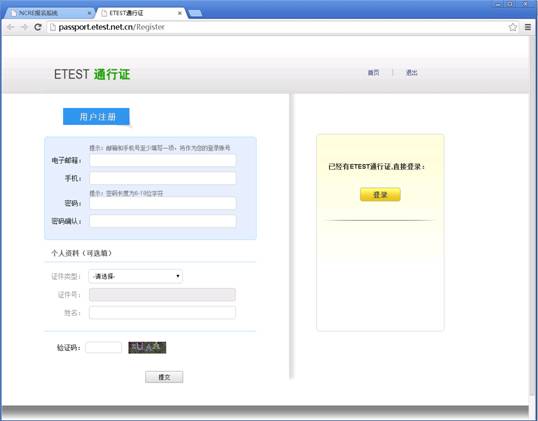Viewport: 538px width, 421px height.
Task: Click the address bar URL
Action: (111, 27)
